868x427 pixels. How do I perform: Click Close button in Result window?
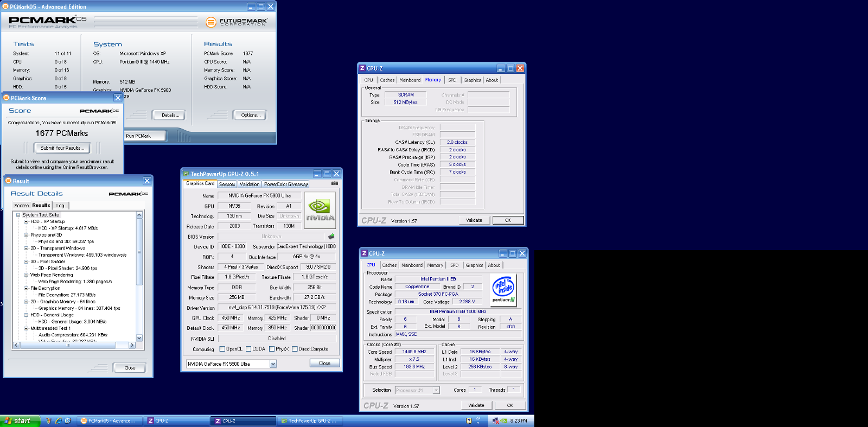pos(130,368)
